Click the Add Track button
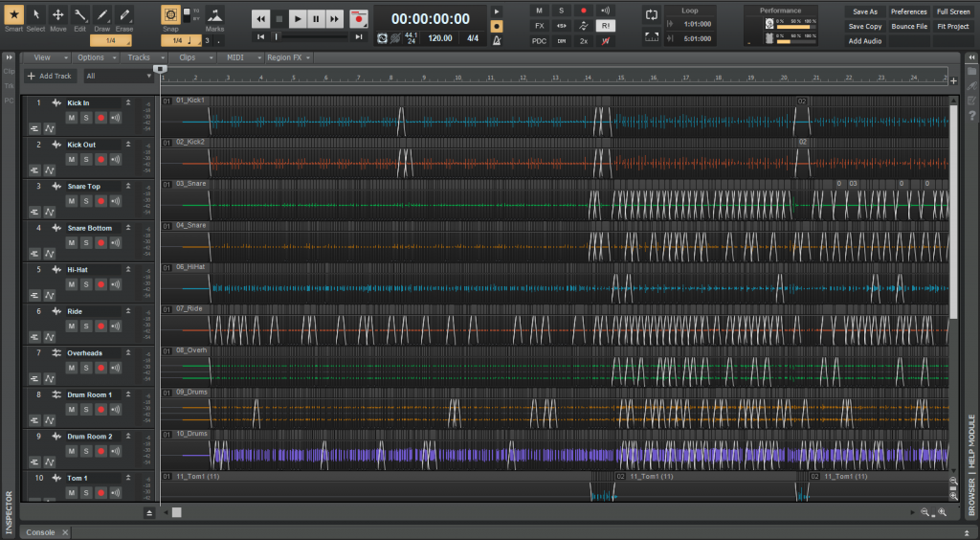The width and height of the screenshot is (980, 540). pyautogui.click(x=51, y=76)
